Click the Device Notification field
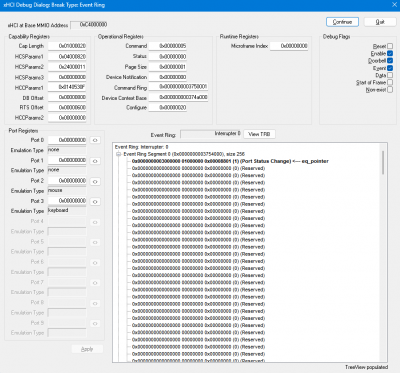The height and width of the screenshot is (373, 400). (168, 77)
